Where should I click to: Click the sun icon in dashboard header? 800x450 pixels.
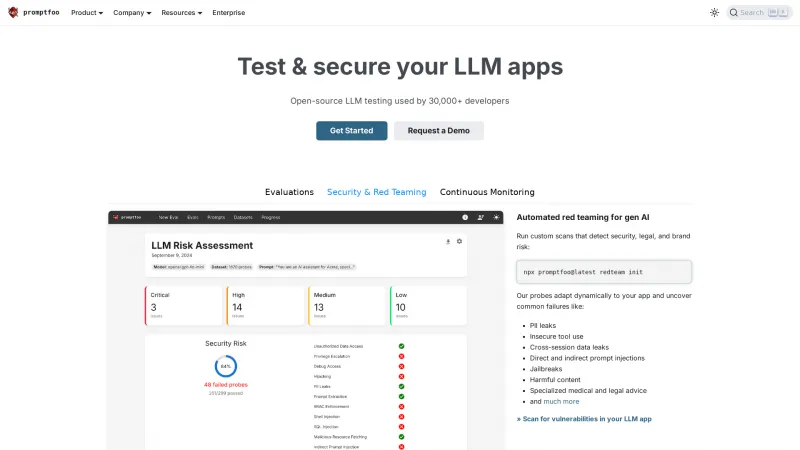click(496, 217)
